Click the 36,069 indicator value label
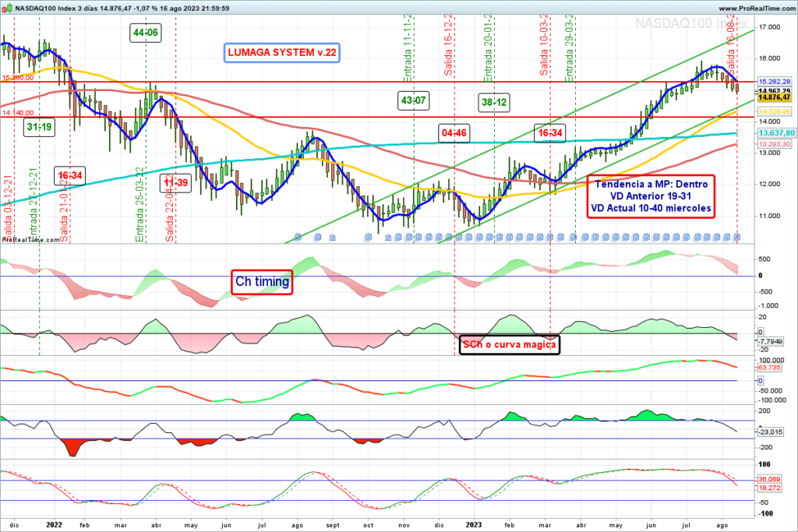This screenshot has width=798, height=532. pos(769,479)
